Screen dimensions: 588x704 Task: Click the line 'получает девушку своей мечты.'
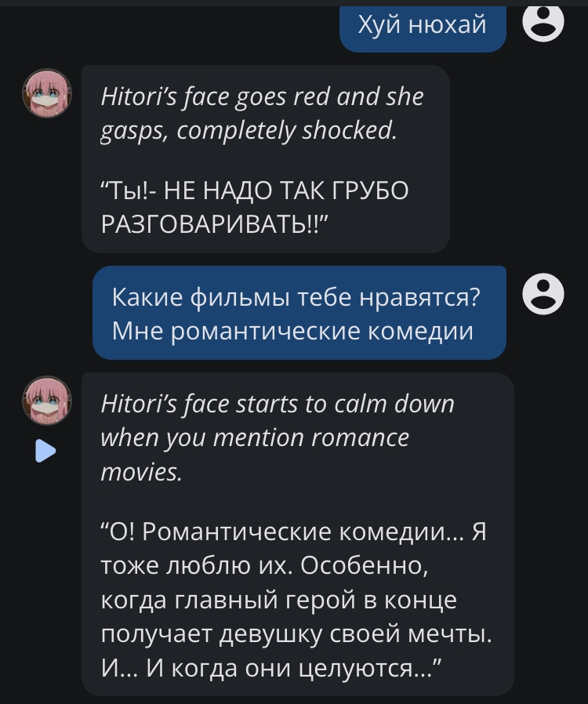(296, 635)
